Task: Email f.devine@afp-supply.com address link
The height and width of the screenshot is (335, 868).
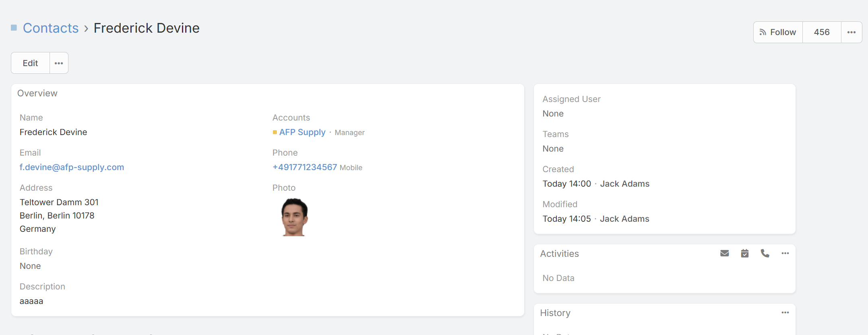Action: (x=72, y=167)
